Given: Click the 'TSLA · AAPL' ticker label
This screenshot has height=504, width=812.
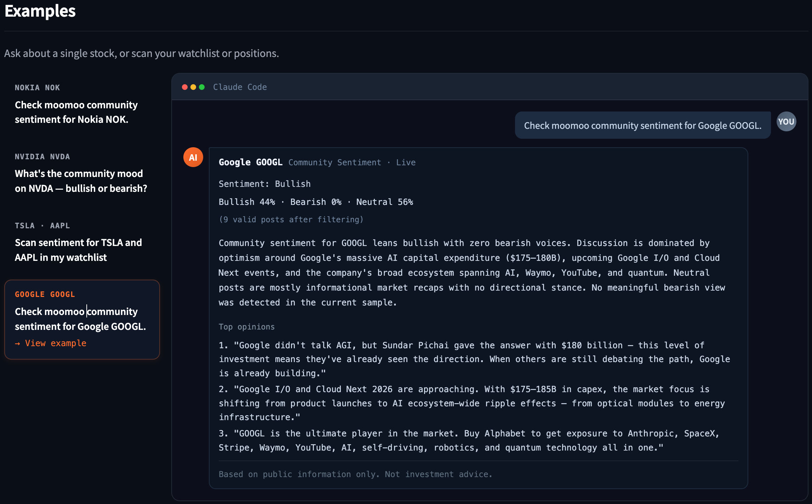Looking at the screenshot, I should pos(42,226).
